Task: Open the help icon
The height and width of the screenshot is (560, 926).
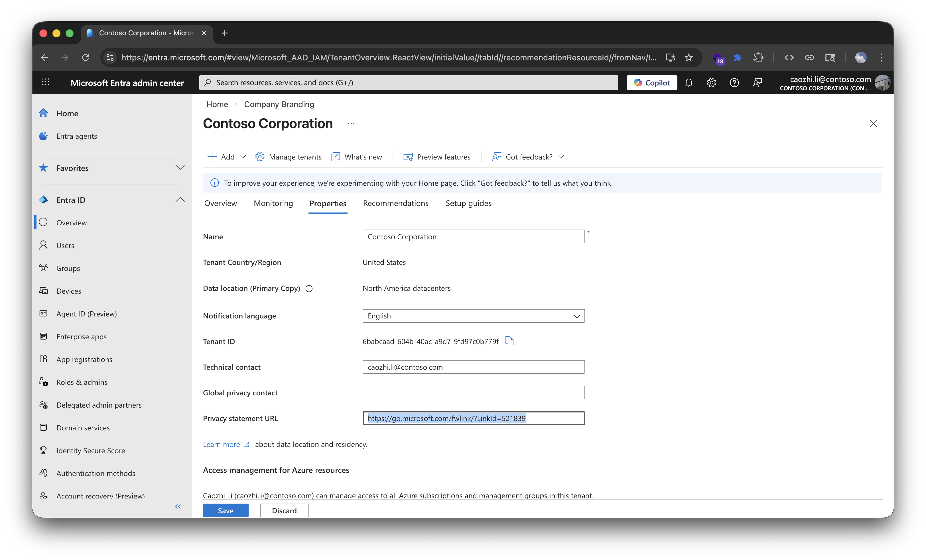Action: click(734, 82)
